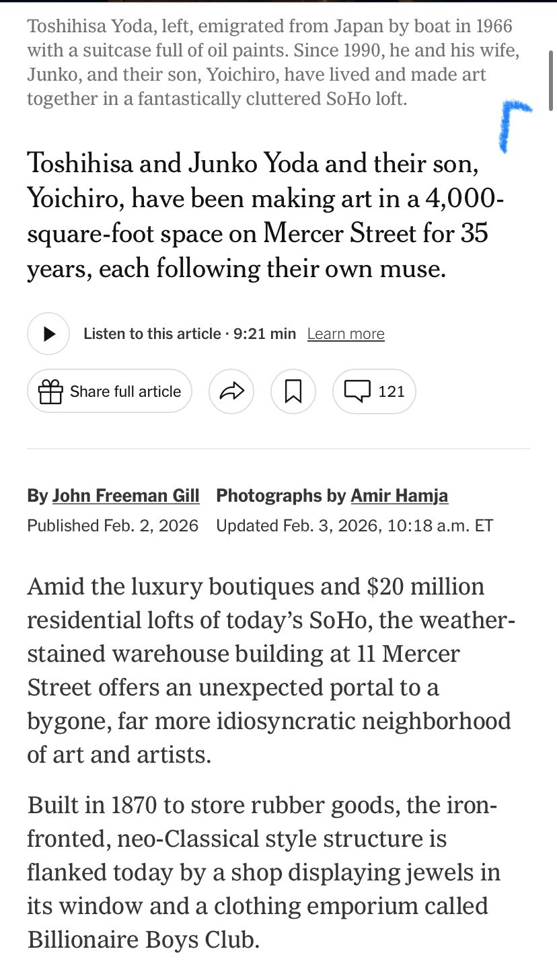This screenshot has width=557, height=980.
Task: Open comments via the speech bubble icon
Action: (357, 391)
